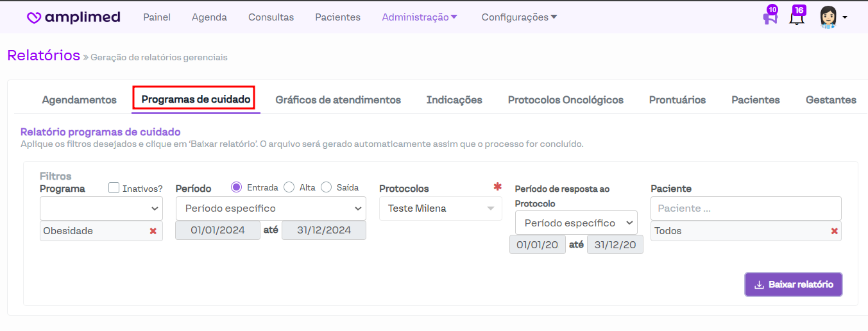Open the Administração menu
The width and height of the screenshot is (868, 331).
(x=420, y=17)
